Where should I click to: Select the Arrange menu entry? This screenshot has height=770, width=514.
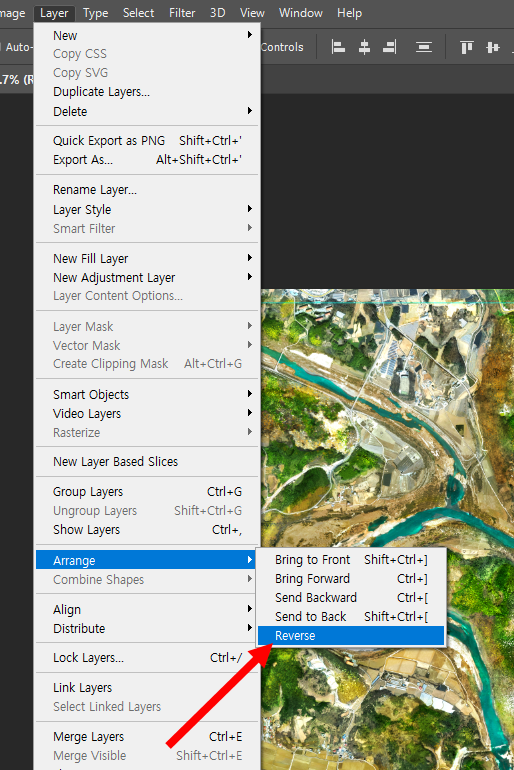(x=147, y=560)
